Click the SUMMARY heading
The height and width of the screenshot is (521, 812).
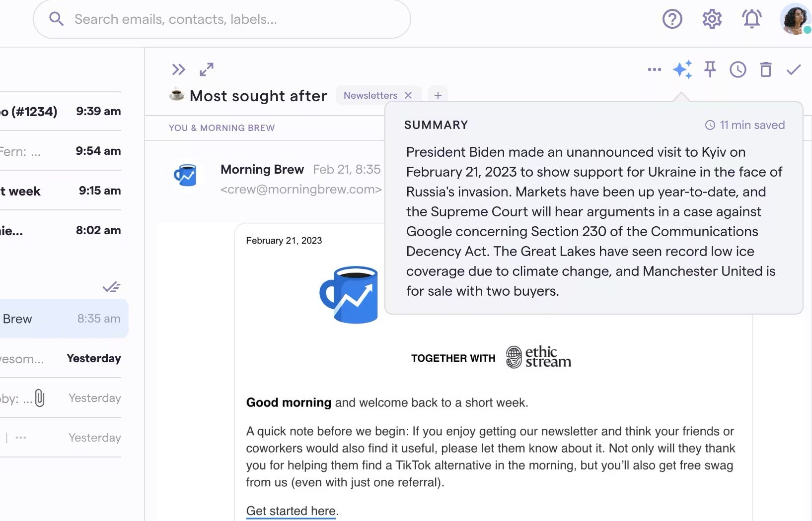tap(436, 125)
